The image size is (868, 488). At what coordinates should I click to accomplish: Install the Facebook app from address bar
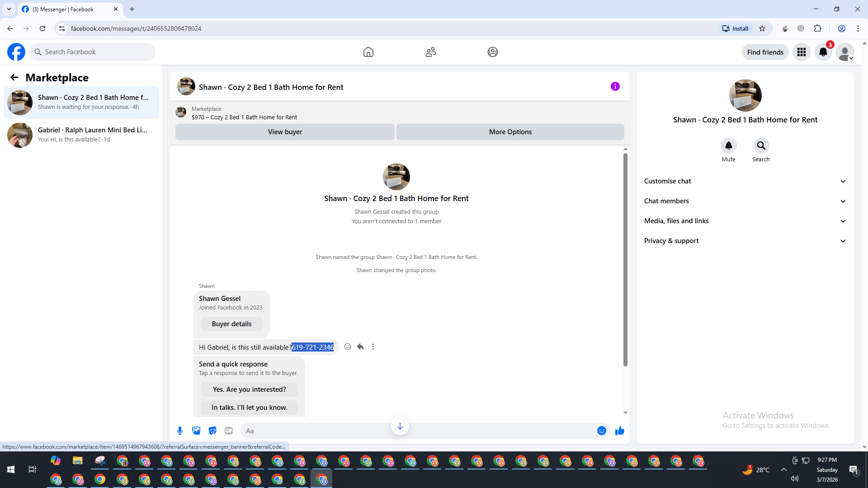tap(736, 28)
